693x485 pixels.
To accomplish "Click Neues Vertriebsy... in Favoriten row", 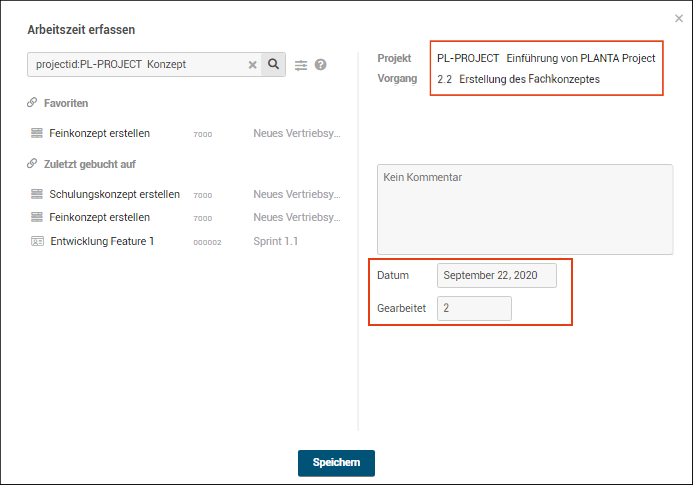I will pos(297,133).
